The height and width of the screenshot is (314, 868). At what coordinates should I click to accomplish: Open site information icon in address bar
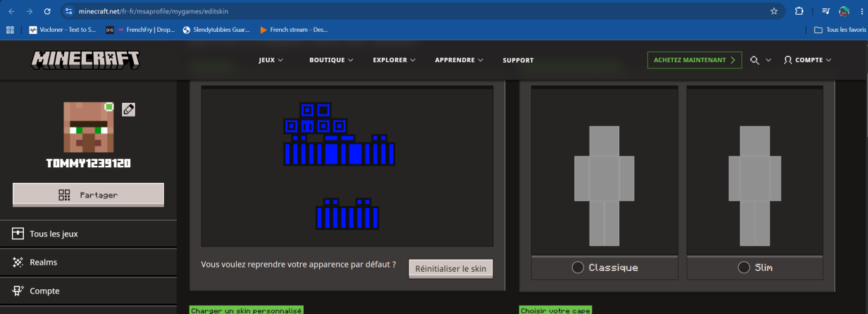(x=68, y=11)
